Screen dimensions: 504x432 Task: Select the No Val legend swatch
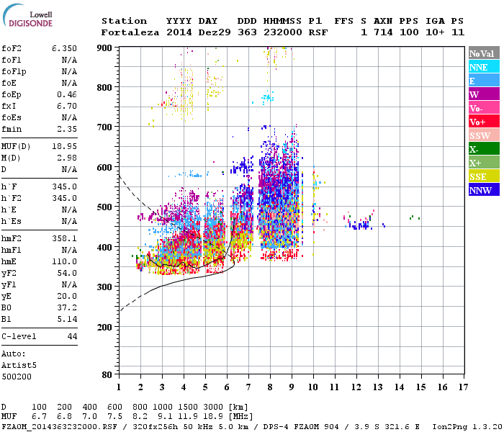tap(484, 53)
